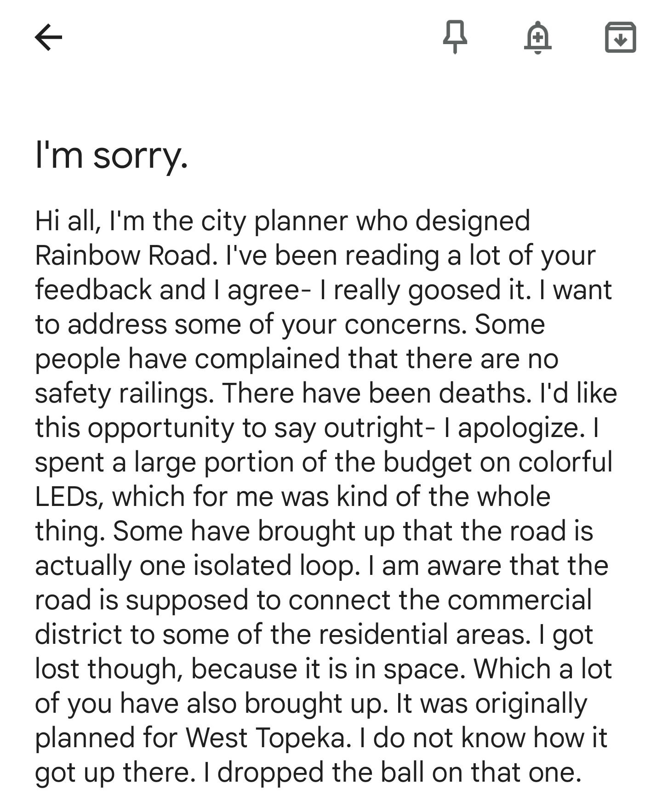662x812 pixels.
Task: Click "commercial" at the end of its line
Action: click(x=519, y=600)
